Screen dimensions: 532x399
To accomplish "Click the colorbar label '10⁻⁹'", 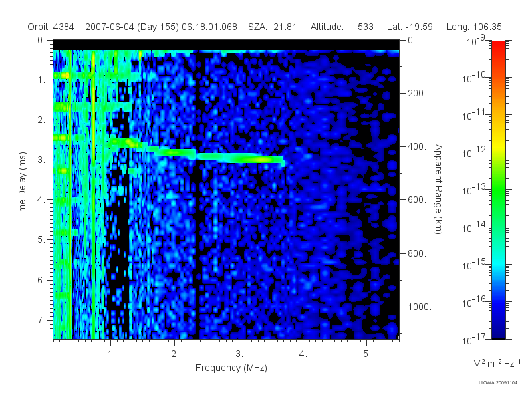I will 476,41.
